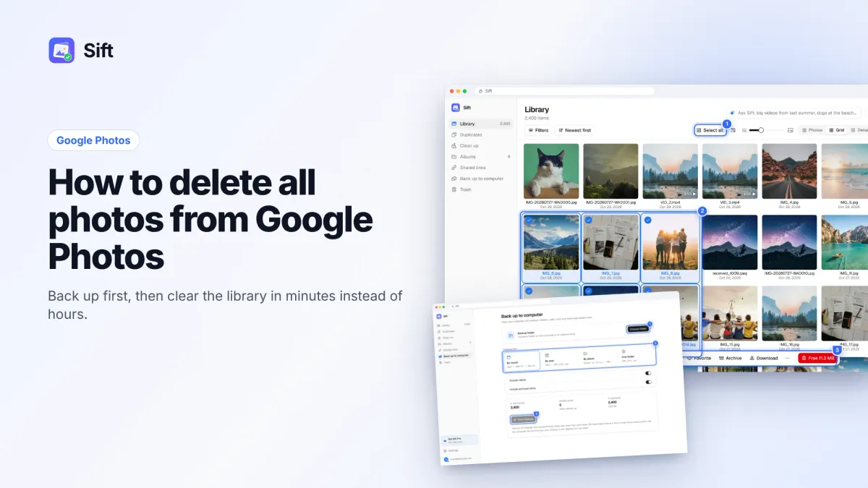Click the small thumbnail size icon
Viewport: 868px width, 488px height.
pyautogui.click(x=744, y=130)
